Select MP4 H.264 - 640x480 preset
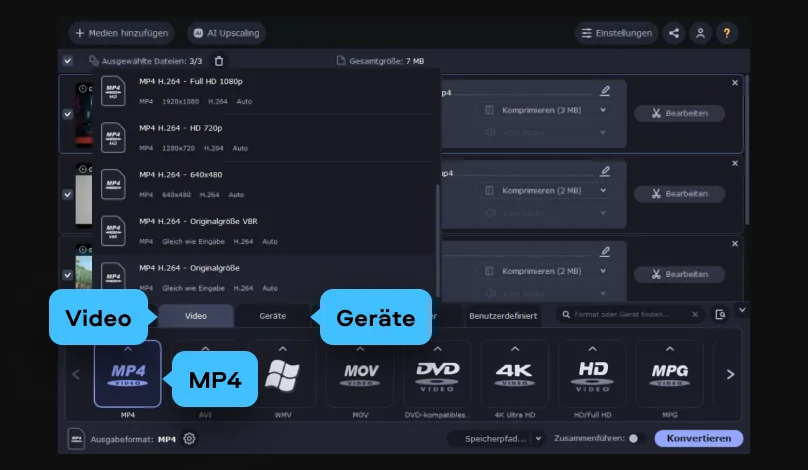 coord(265,184)
